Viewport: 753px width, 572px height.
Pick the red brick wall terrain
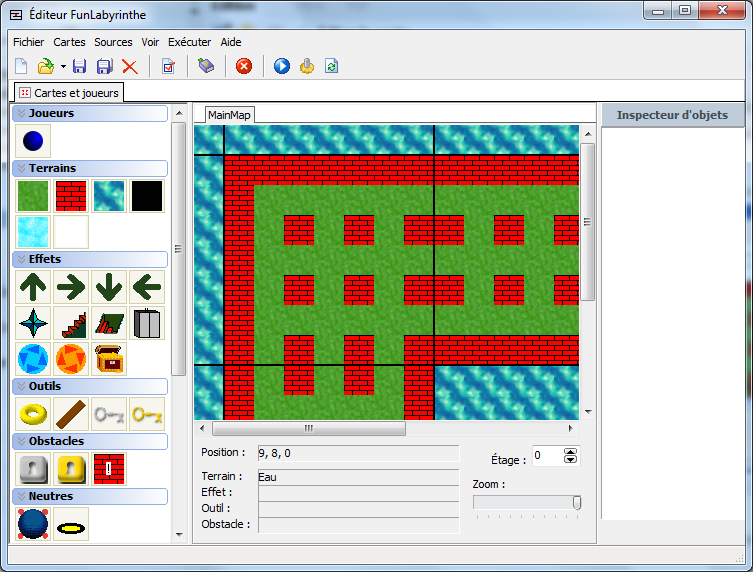click(x=71, y=196)
